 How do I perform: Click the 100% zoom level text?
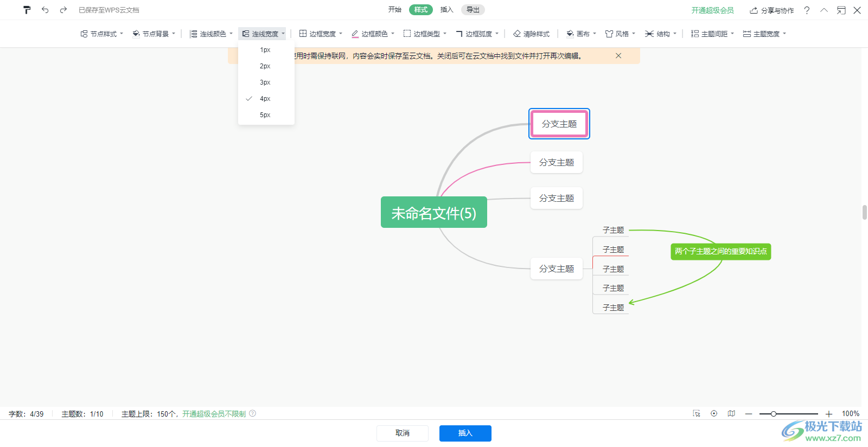tap(851, 414)
